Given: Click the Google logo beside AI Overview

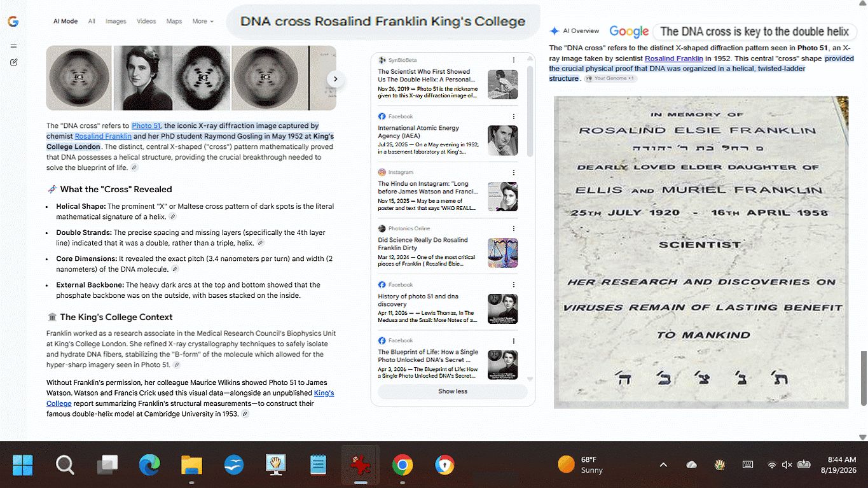Looking at the screenshot, I should (x=629, y=31).
